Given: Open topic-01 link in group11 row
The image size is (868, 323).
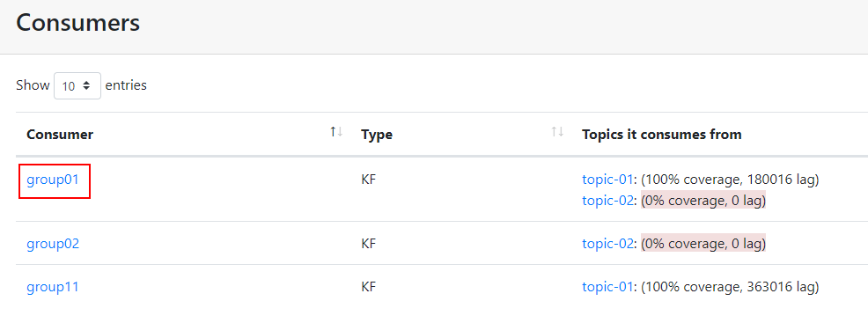Looking at the screenshot, I should tap(607, 287).
